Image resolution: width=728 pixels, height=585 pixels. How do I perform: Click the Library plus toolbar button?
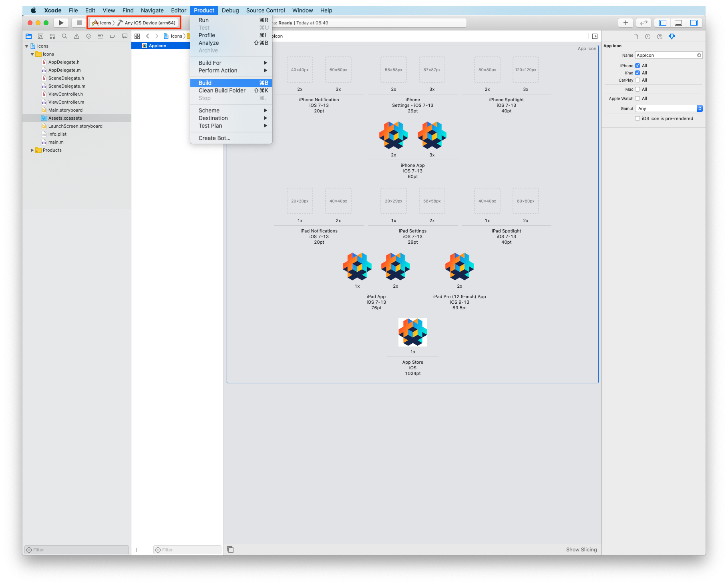[x=625, y=23]
